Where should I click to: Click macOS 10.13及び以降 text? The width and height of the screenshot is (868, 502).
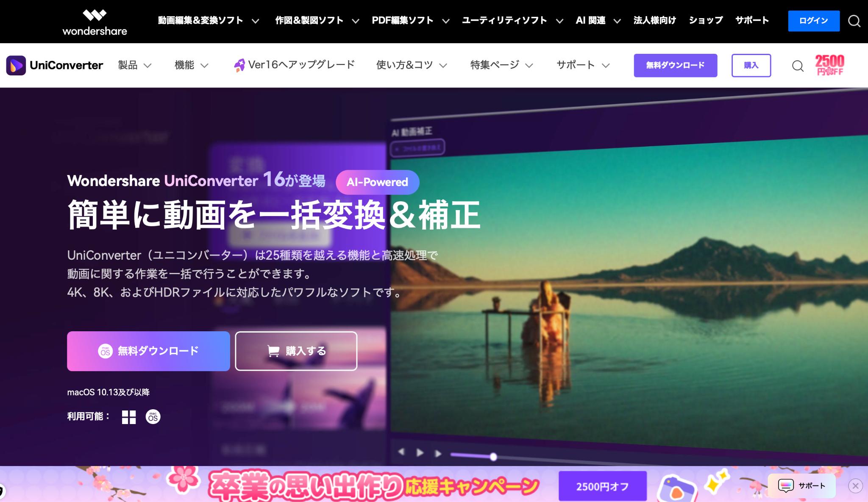pos(108,392)
